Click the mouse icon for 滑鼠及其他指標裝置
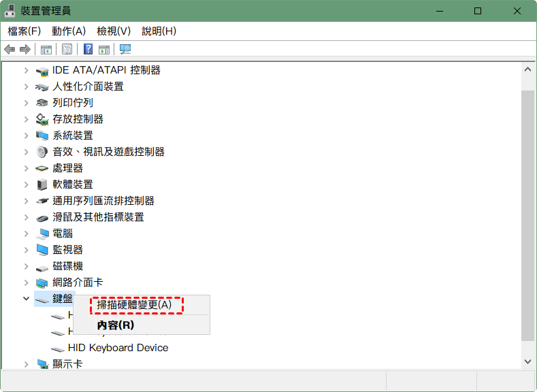This screenshot has width=537, height=392. [42, 218]
